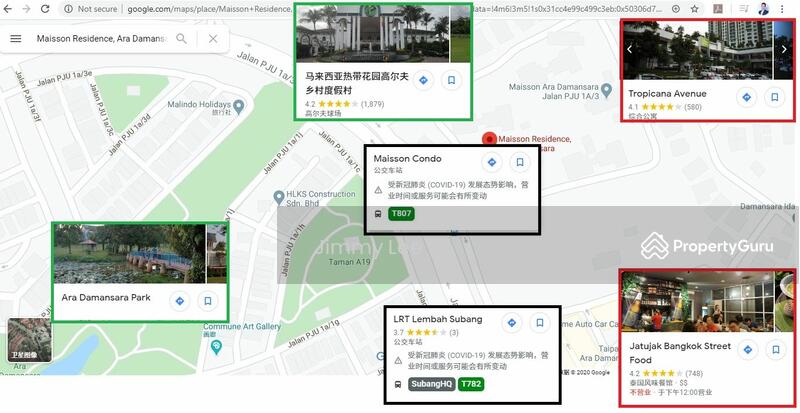Switch to satellite imagery thumbnail

(30, 340)
